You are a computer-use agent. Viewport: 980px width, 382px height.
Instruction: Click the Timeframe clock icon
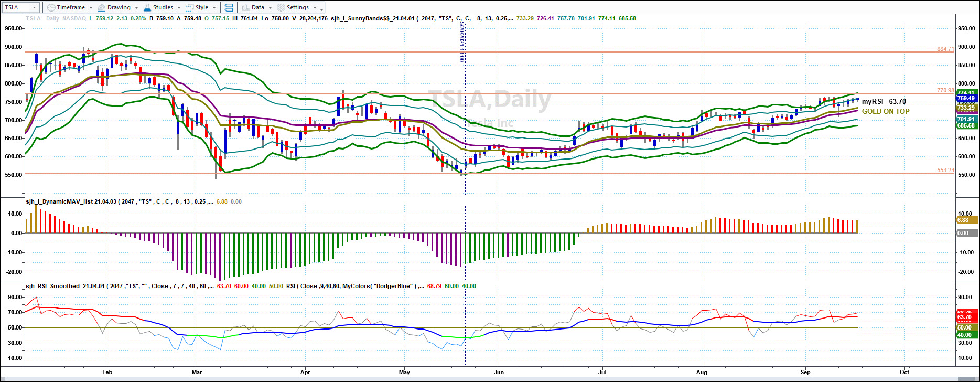[50, 7]
